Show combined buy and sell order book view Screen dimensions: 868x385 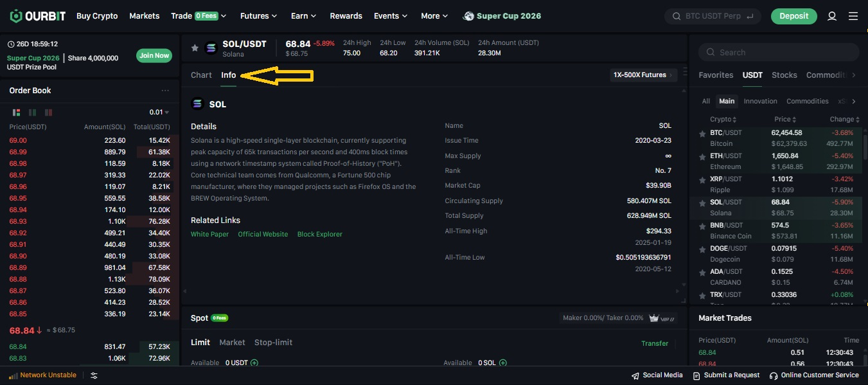[x=17, y=112]
